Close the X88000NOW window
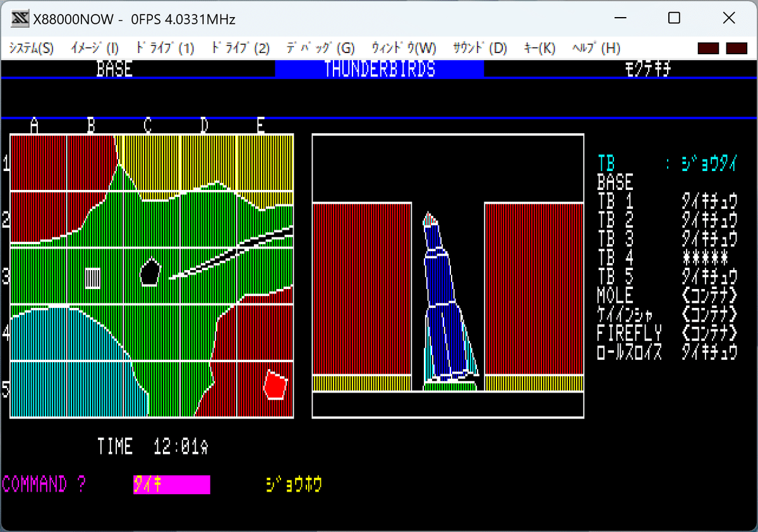The image size is (758, 532). [728, 19]
